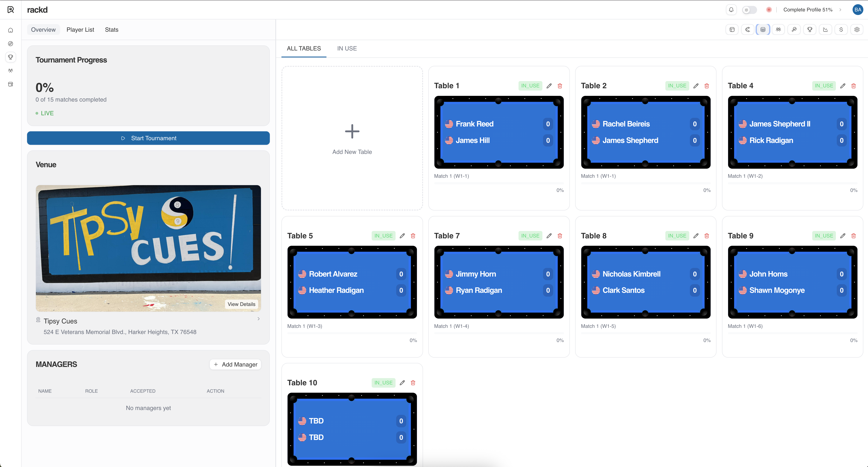Viewport: 868px width, 467px height.
Task: Open the dollar sign payouts icon
Action: click(841, 30)
